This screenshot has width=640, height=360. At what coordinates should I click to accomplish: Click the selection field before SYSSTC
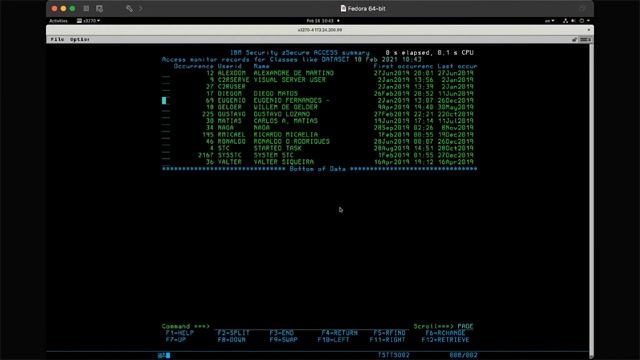coord(166,156)
